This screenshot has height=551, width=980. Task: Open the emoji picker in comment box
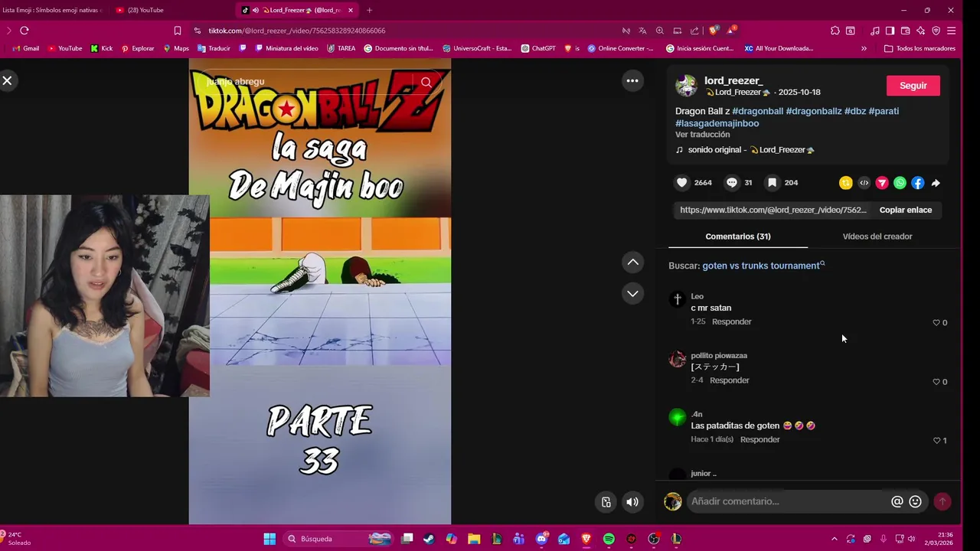(915, 501)
